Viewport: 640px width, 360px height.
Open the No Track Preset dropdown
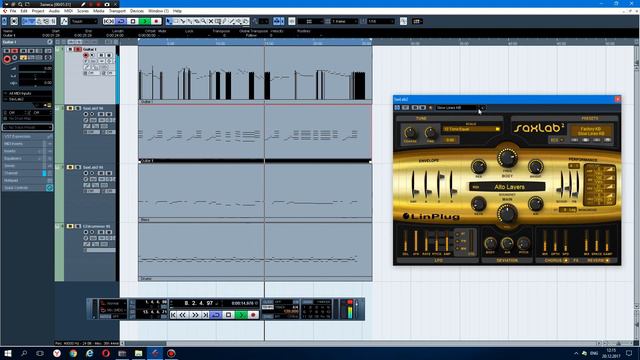click(27, 127)
